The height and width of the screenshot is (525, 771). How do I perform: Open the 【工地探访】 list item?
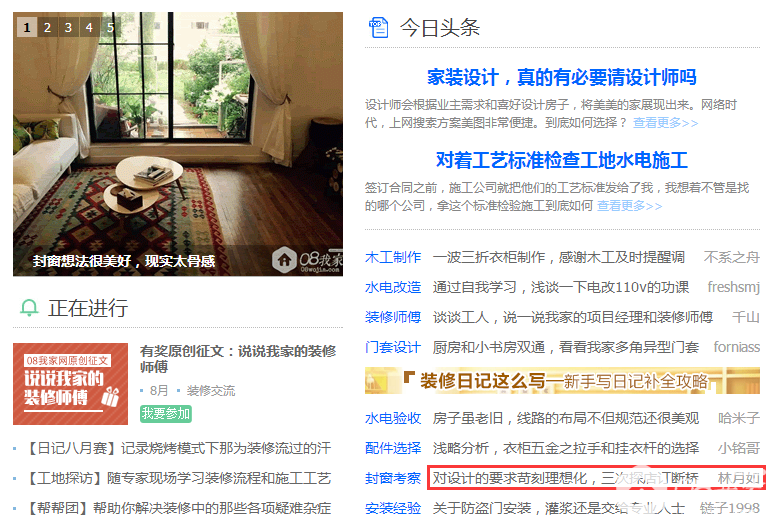coord(178,478)
